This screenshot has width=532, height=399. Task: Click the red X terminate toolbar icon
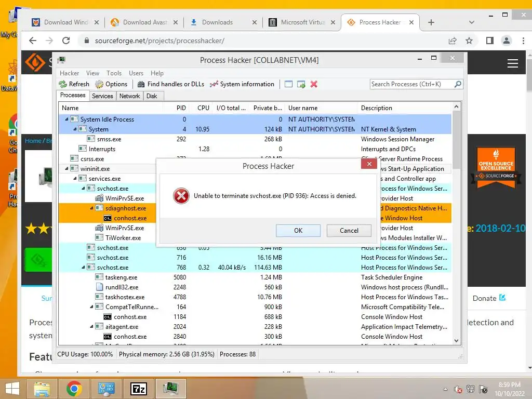tap(314, 84)
